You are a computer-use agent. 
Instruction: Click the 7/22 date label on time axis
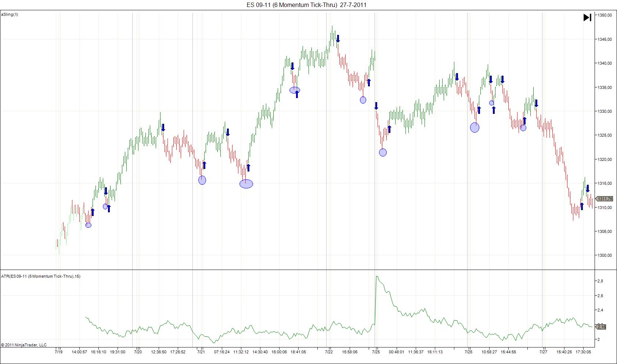point(329,352)
